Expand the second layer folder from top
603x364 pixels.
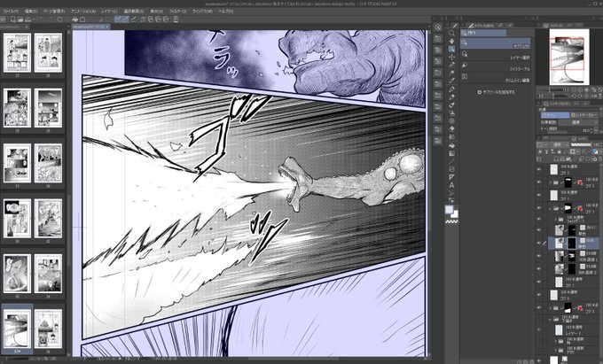click(551, 182)
